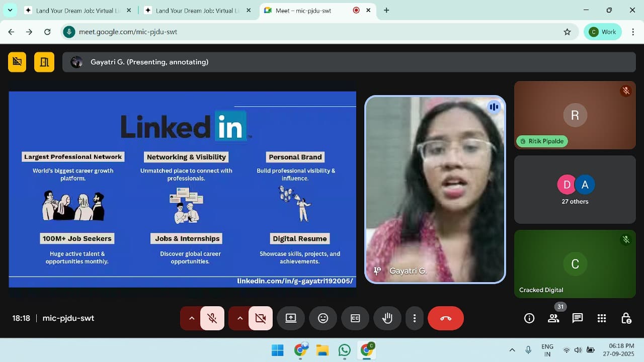Open the in-call chat panel
The width and height of the screenshot is (644, 362).
click(577, 318)
